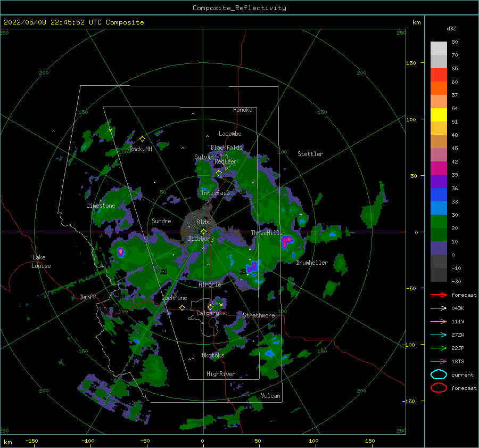Screen dimensions: 479x448
Task: Click the red forecast arrow in the legend
Action: 439,295
